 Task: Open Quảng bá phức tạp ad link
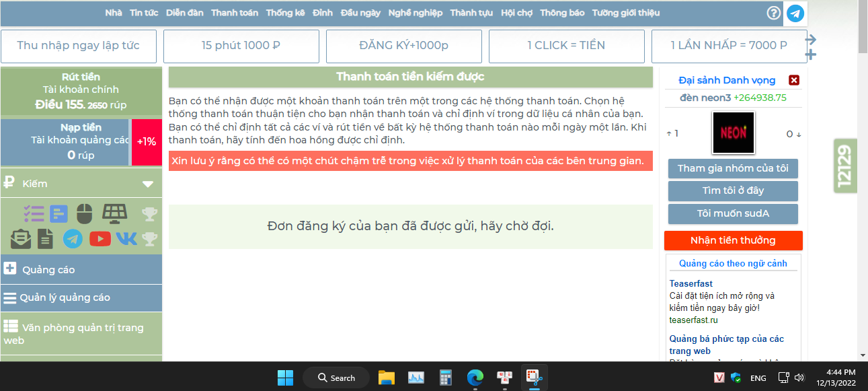[727, 345]
